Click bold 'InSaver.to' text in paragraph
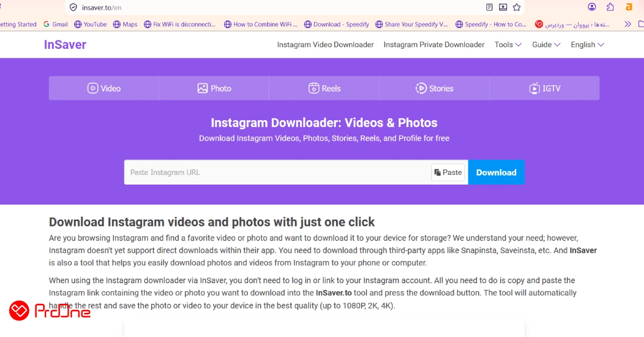The width and height of the screenshot is (644, 337). pos(334,293)
